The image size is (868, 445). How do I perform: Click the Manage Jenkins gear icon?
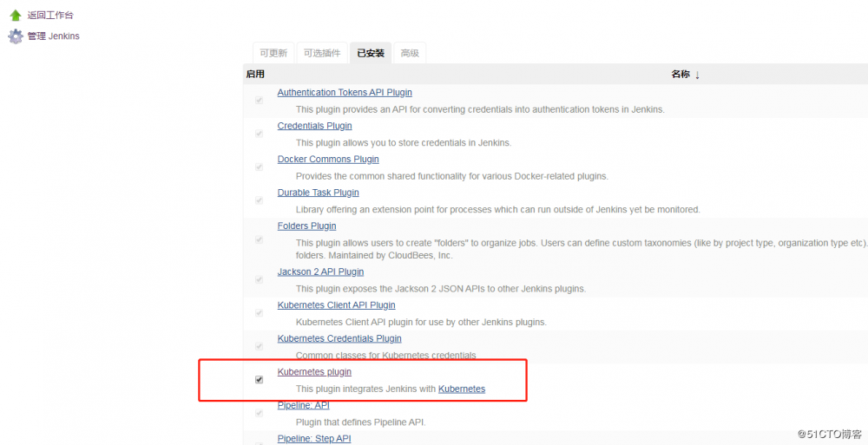[x=16, y=36]
